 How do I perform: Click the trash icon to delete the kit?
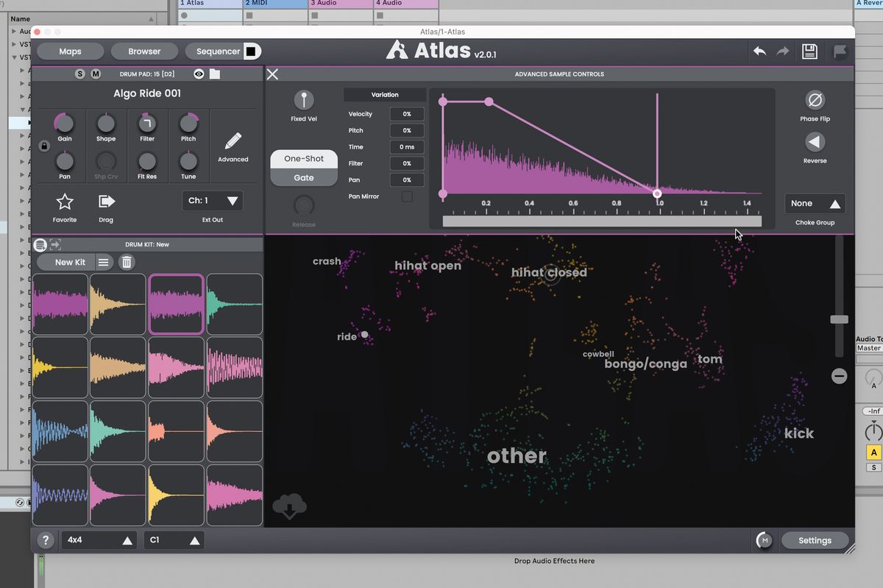126,261
